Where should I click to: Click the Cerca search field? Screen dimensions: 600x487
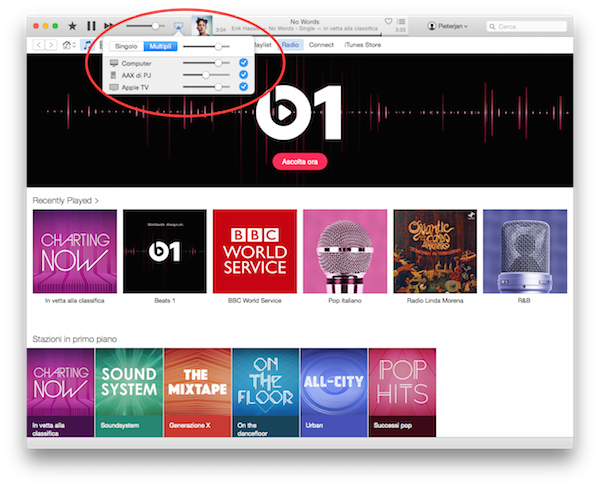point(527,26)
